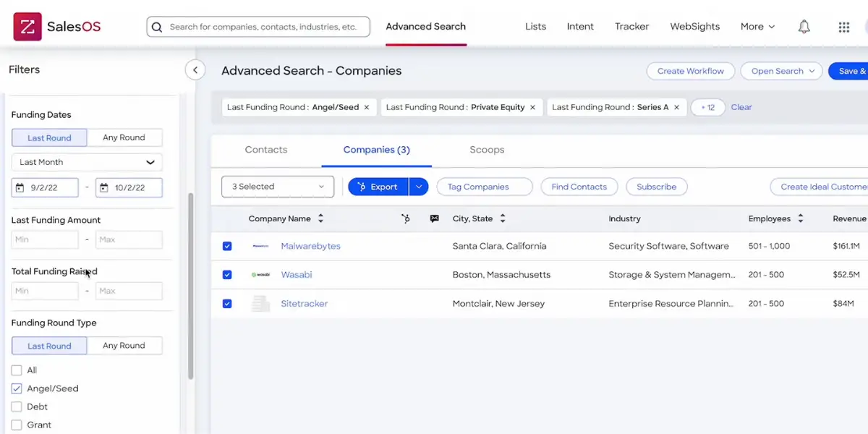Switch to the Contacts tab

[x=266, y=150]
